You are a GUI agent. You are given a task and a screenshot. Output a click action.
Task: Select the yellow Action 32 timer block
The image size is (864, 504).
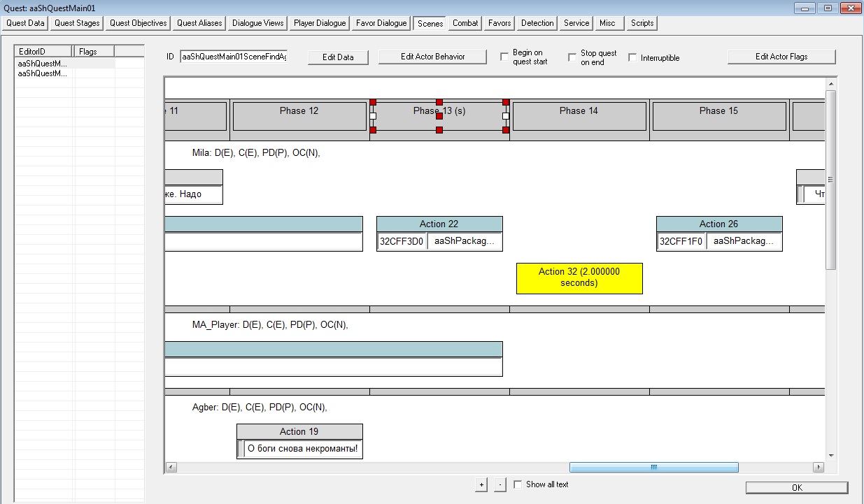tap(579, 278)
